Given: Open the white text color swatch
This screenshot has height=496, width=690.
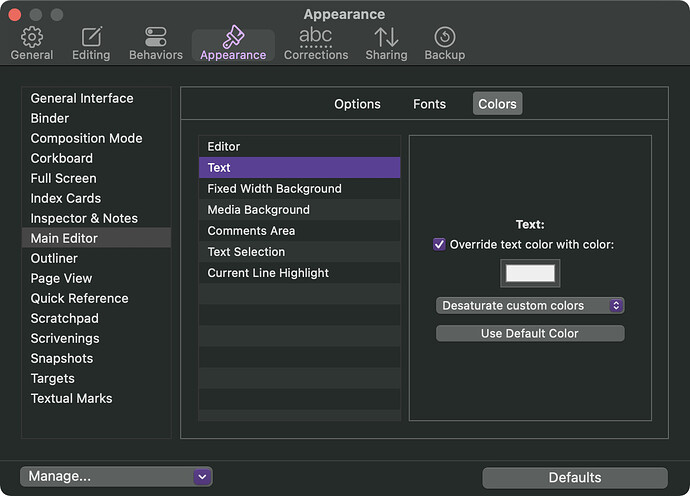Looking at the screenshot, I should (530, 273).
